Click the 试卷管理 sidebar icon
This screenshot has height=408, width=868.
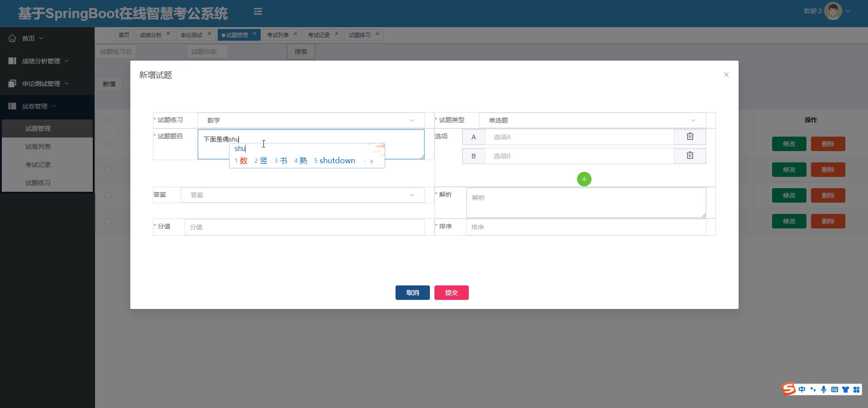click(12, 106)
